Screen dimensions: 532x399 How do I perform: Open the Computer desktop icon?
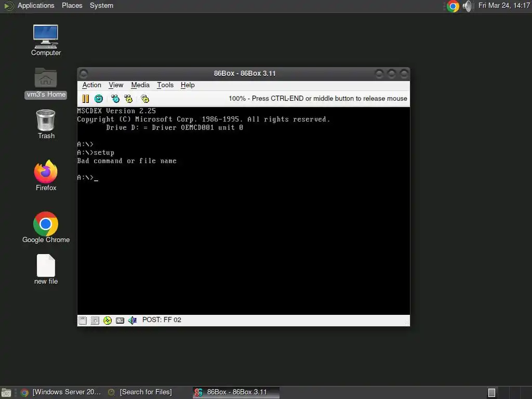coord(46,41)
